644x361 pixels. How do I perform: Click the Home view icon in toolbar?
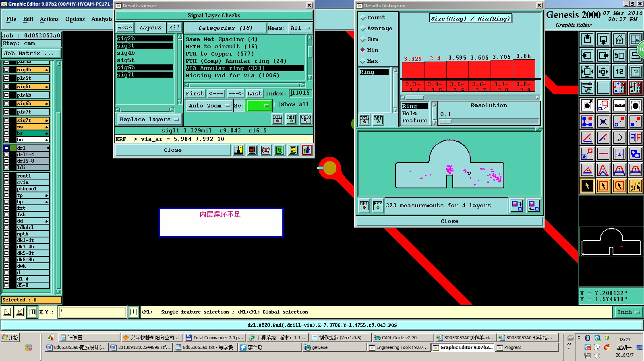(619, 39)
